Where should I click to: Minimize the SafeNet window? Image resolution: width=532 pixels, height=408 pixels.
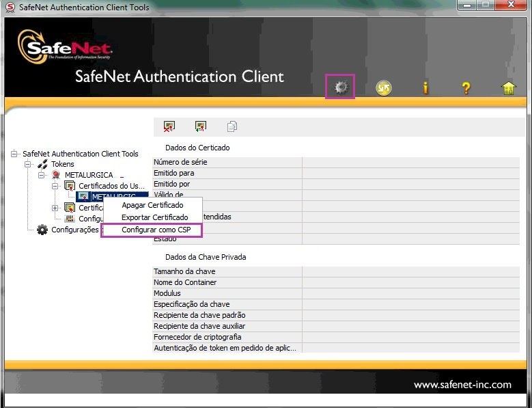(467, 5)
